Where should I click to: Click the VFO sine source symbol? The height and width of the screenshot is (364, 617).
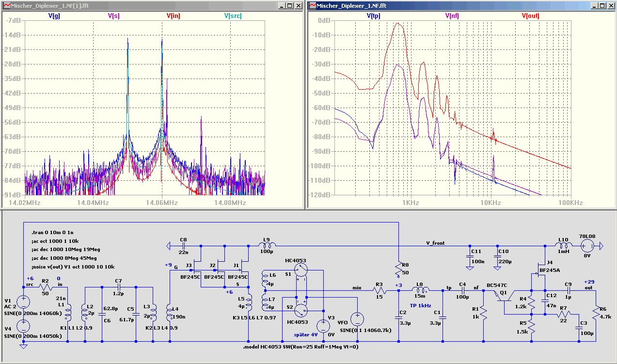tap(357, 319)
